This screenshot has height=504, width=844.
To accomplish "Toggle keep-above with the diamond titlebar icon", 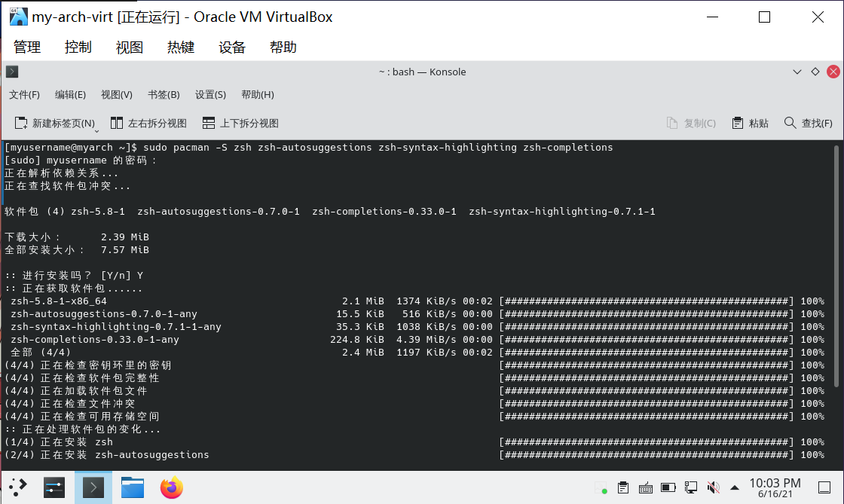I will point(815,71).
